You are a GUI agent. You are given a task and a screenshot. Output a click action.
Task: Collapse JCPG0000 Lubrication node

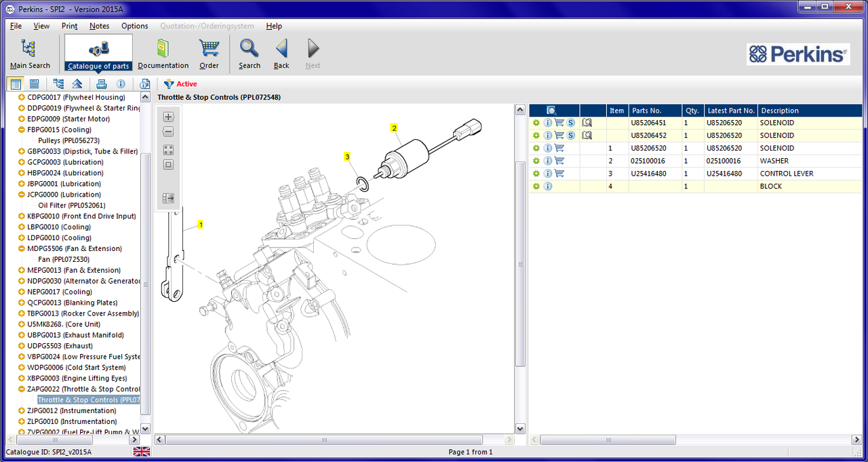pyautogui.click(x=22, y=195)
